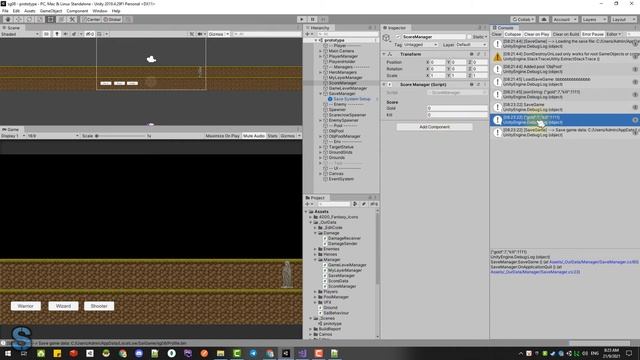The image size is (640, 360).
Task: Toggle hidden packages icon in Project panel
Action: pos(374,204)
